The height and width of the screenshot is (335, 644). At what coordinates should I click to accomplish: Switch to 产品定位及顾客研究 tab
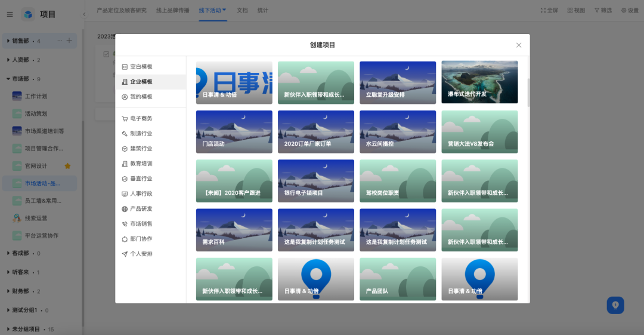122,10
